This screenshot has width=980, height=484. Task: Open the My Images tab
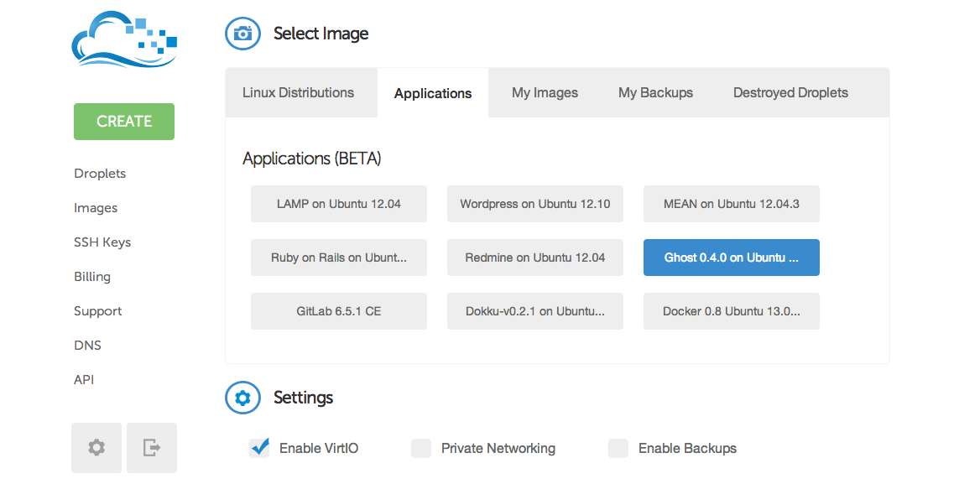click(x=545, y=92)
